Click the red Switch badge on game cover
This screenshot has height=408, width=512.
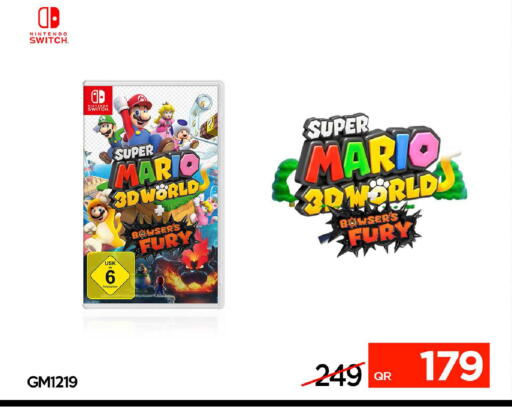[98, 100]
